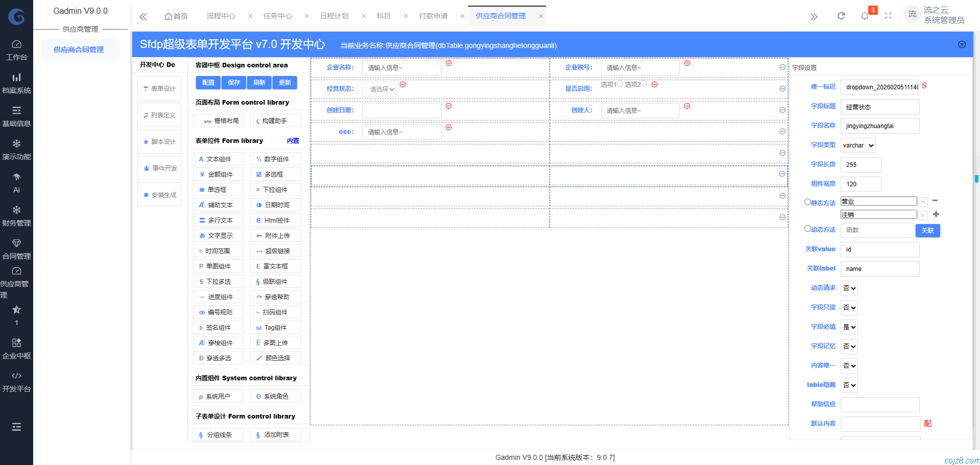Collapse sidebar using bottom menu icon
This screenshot has height=465, width=980.
click(x=16, y=427)
